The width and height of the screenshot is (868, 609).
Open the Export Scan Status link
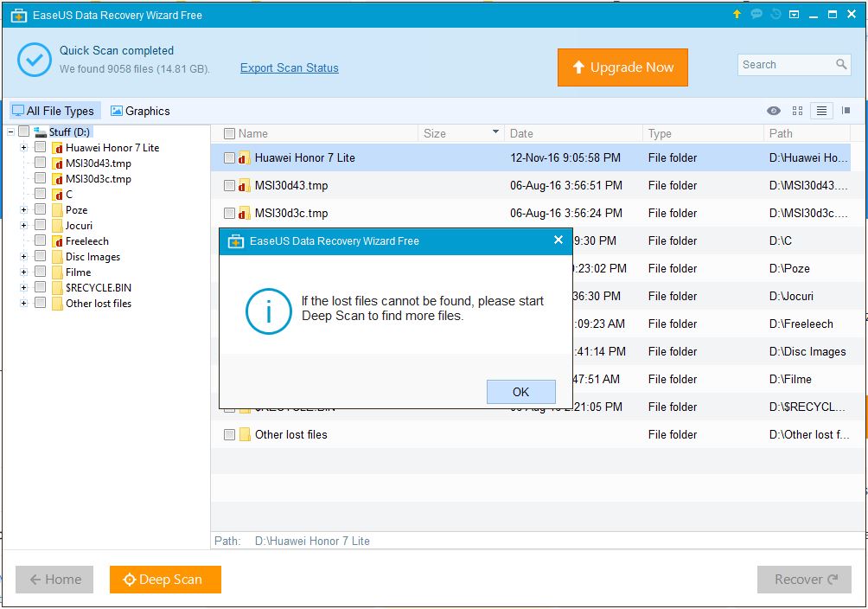289,68
